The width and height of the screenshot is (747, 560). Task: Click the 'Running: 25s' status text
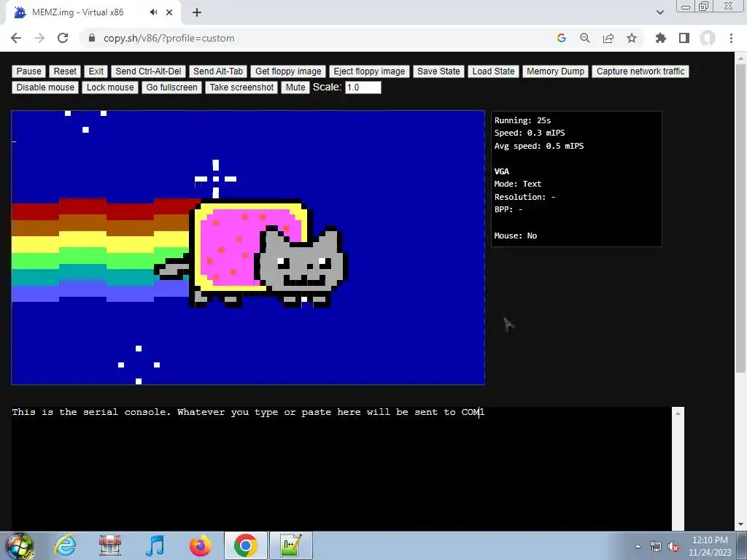522,120
